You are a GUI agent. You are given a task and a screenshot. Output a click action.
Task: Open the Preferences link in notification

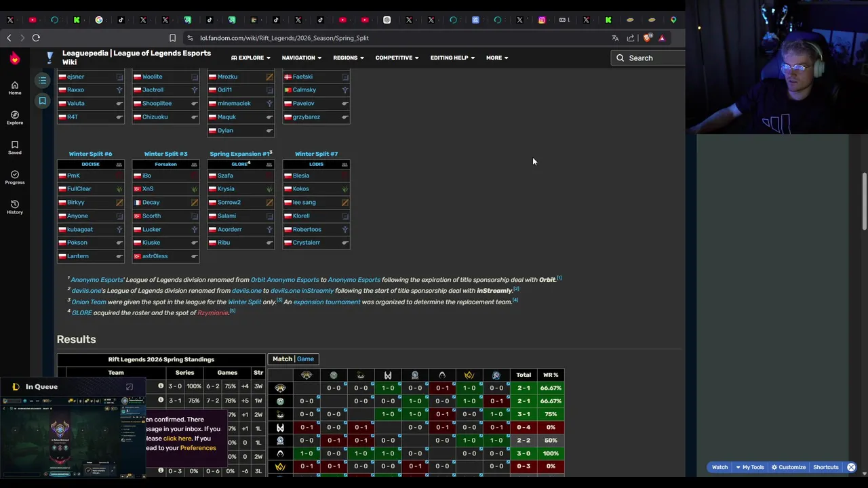click(x=198, y=448)
